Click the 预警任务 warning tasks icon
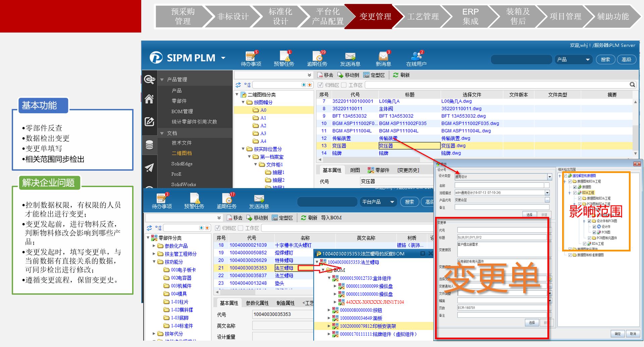Screen dimensions: 644x347 coord(284,57)
